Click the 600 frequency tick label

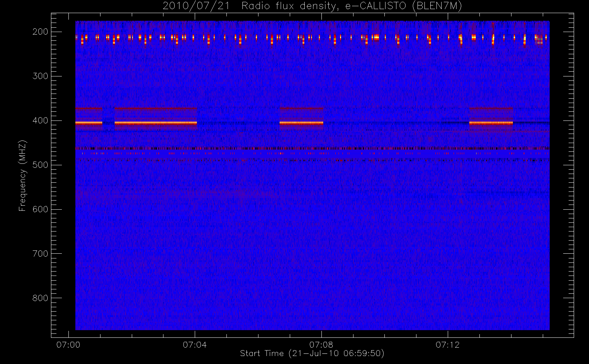(40, 209)
